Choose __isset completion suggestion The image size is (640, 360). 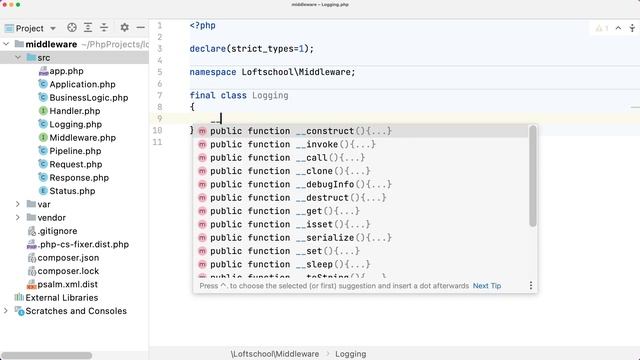pyautogui.click(x=361, y=224)
